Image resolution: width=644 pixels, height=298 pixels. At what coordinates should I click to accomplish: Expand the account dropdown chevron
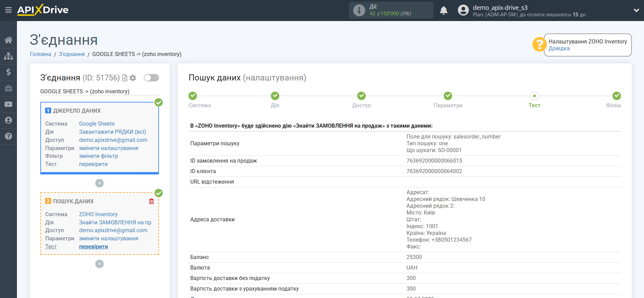click(636, 10)
